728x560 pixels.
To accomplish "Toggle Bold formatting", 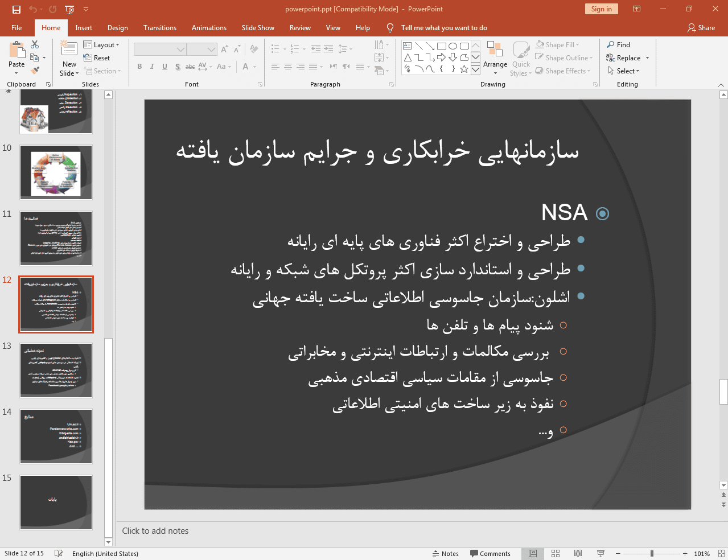I will click(x=139, y=67).
